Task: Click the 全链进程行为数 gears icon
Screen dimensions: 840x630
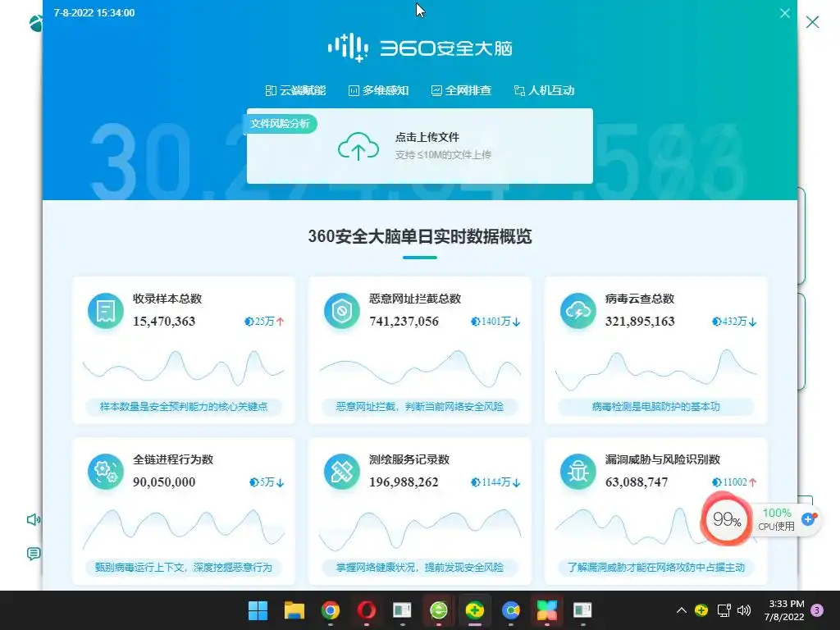Action: 106,472
